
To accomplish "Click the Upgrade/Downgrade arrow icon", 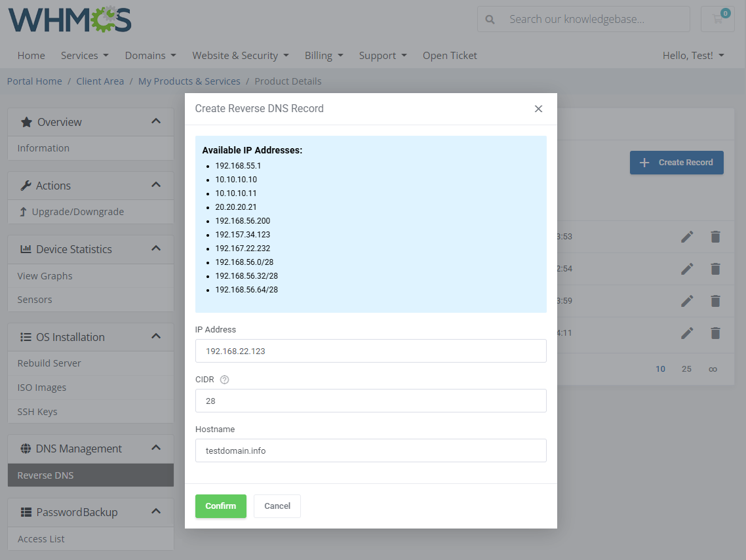I will (x=24, y=211).
